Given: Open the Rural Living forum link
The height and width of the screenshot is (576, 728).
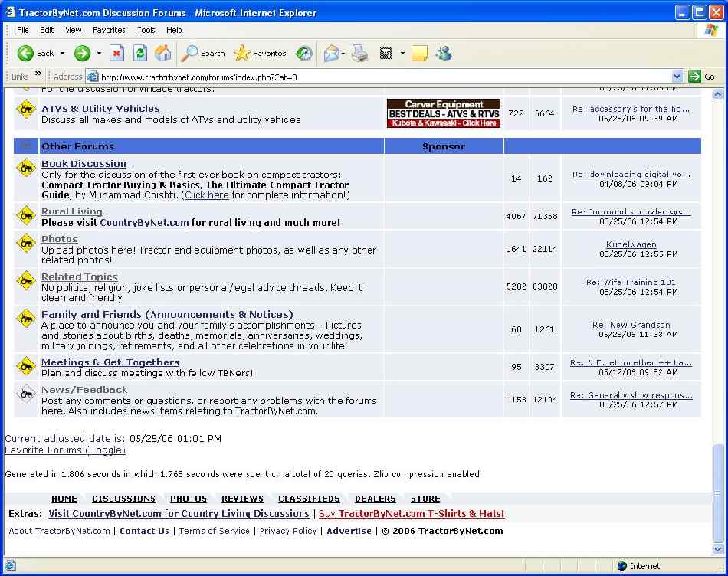Looking at the screenshot, I should pyautogui.click(x=71, y=211).
